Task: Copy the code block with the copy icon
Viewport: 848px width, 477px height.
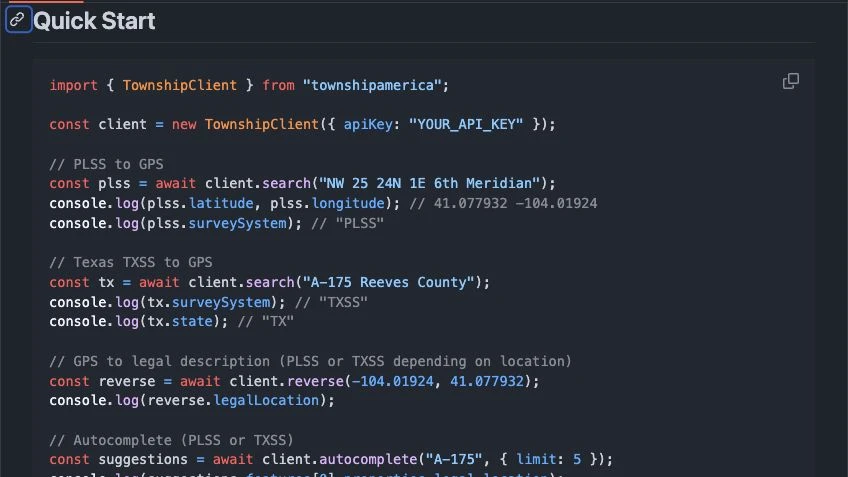Action: pos(791,81)
